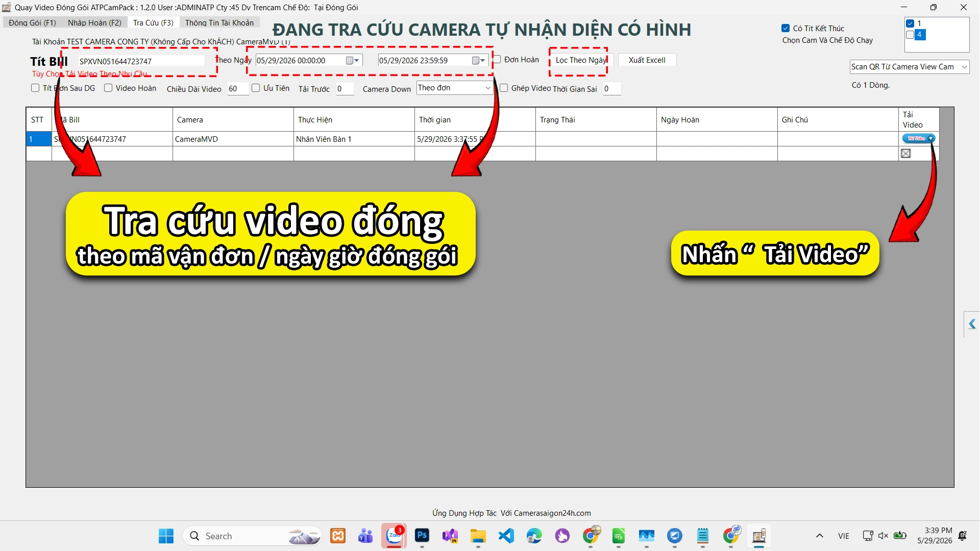
Task: Open the calendar picker for the start date
Action: coord(353,60)
